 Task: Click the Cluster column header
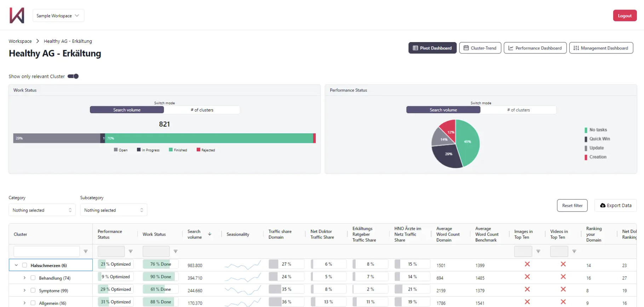(20, 234)
